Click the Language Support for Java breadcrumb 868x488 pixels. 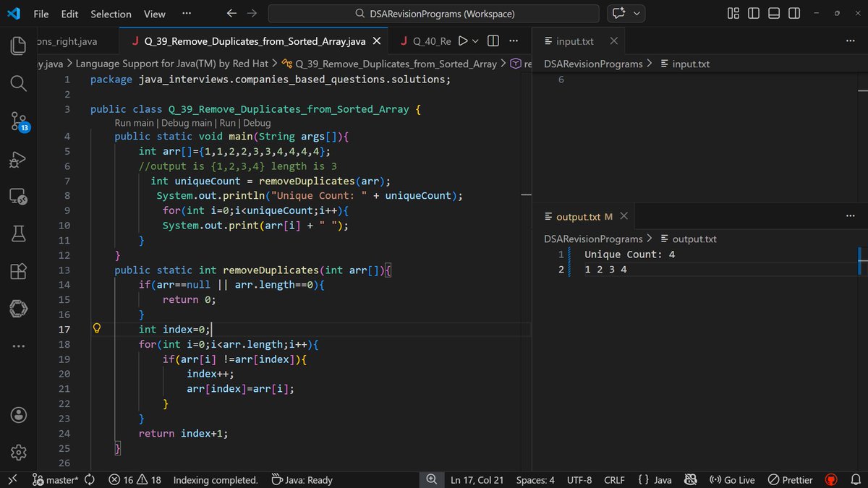coord(173,64)
